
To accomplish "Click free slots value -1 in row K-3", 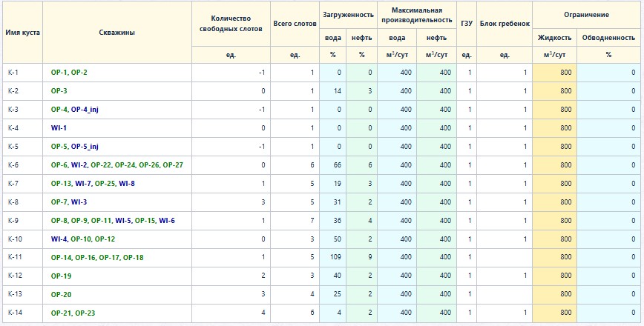I will click(x=262, y=110).
